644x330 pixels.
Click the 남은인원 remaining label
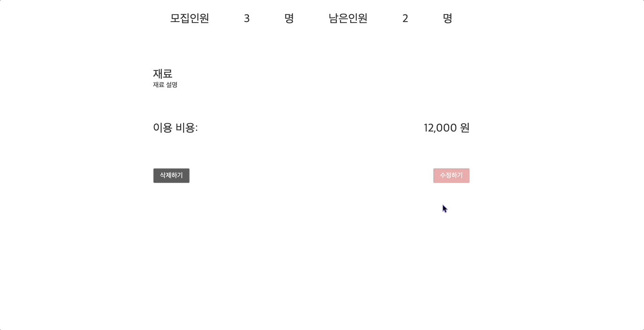(348, 18)
